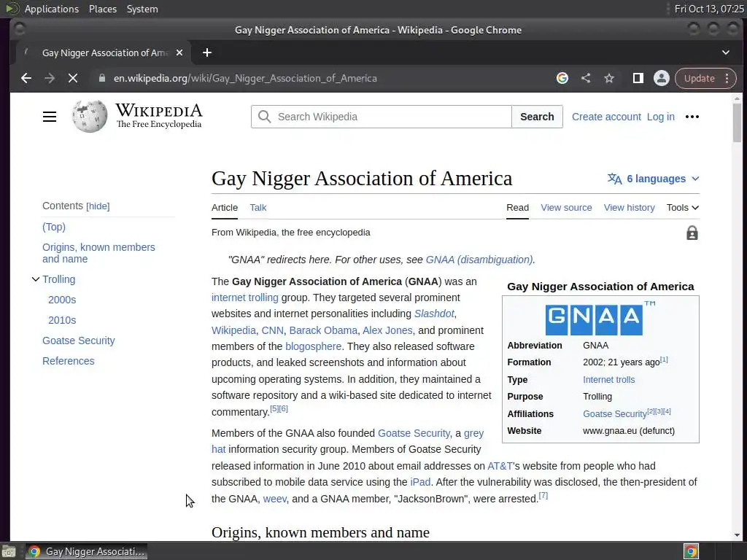
Task: Switch to the Talk tab
Action: pos(258,208)
